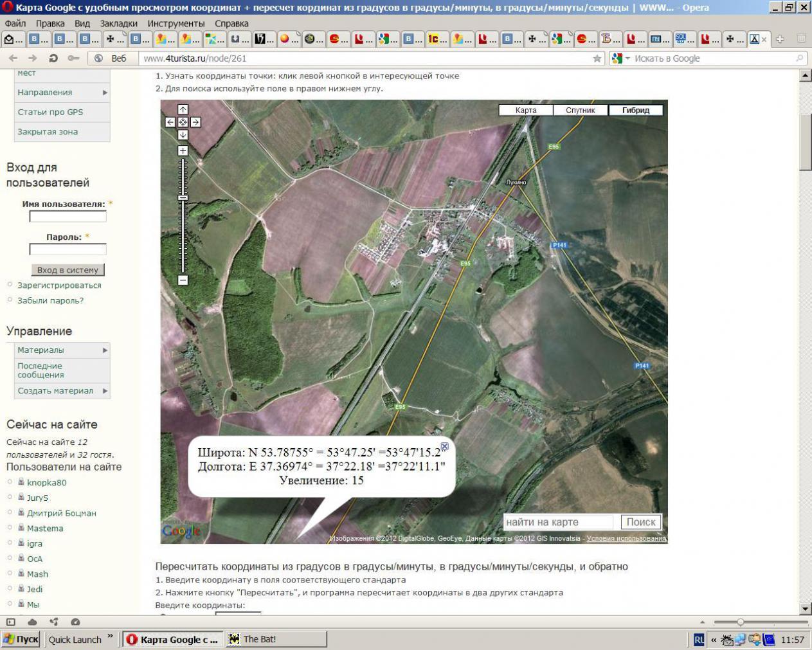Go back using the browser back arrow
This screenshot has width=812, height=650.
point(13,58)
